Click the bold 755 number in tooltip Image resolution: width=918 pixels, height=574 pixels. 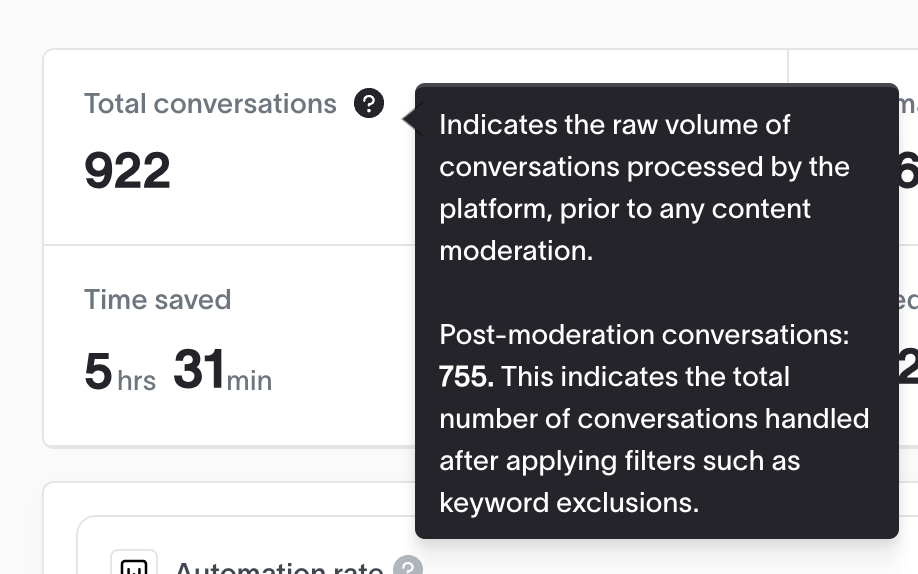pyautogui.click(x=467, y=377)
